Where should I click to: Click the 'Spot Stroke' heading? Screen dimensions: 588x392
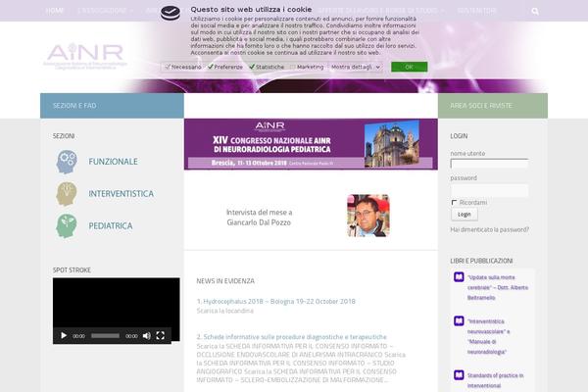tap(72, 270)
